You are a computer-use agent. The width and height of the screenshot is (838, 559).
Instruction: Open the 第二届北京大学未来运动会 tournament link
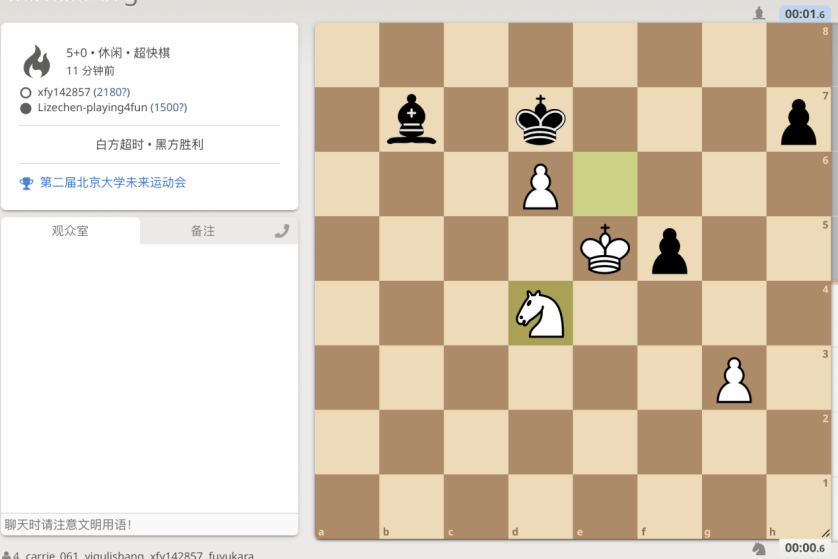(x=113, y=182)
